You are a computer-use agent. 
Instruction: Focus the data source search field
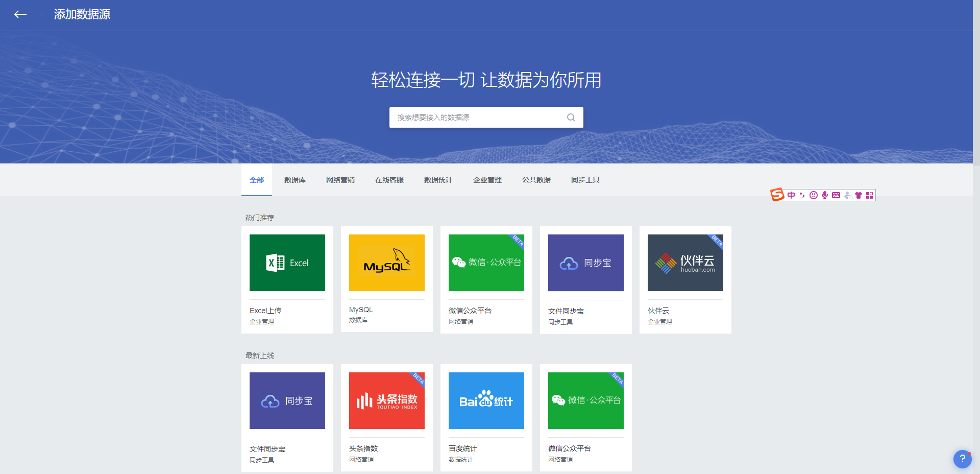(x=486, y=117)
